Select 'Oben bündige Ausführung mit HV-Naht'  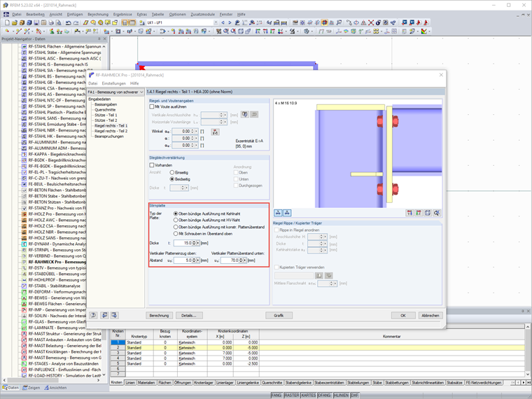click(176, 220)
